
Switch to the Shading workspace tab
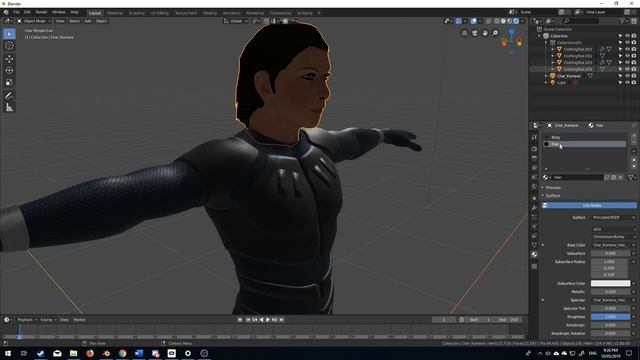pos(210,13)
